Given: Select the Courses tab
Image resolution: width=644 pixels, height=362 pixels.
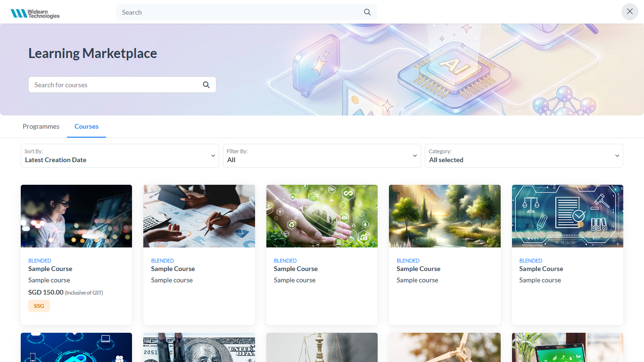Looking at the screenshot, I should tap(86, 126).
